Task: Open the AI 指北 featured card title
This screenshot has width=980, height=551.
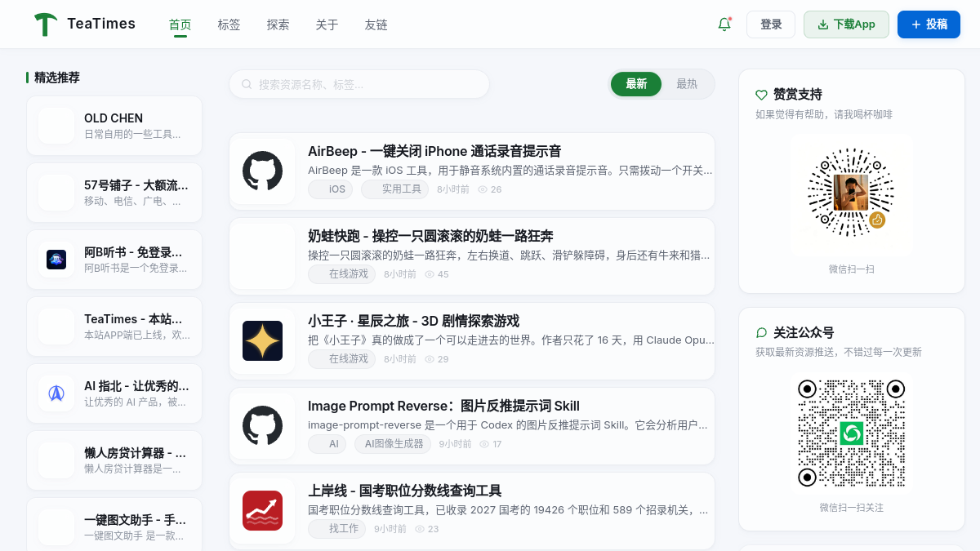Action: (136, 386)
